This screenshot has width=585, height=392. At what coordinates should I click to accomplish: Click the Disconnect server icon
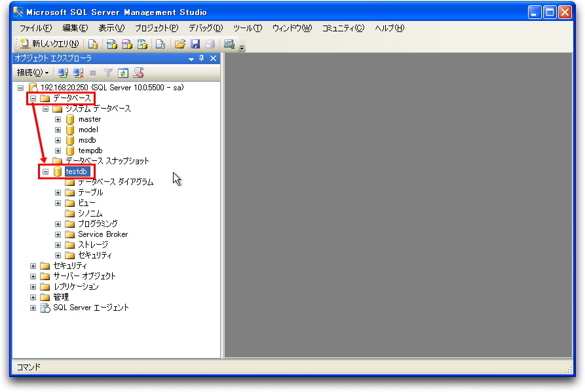tap(78, 73)
